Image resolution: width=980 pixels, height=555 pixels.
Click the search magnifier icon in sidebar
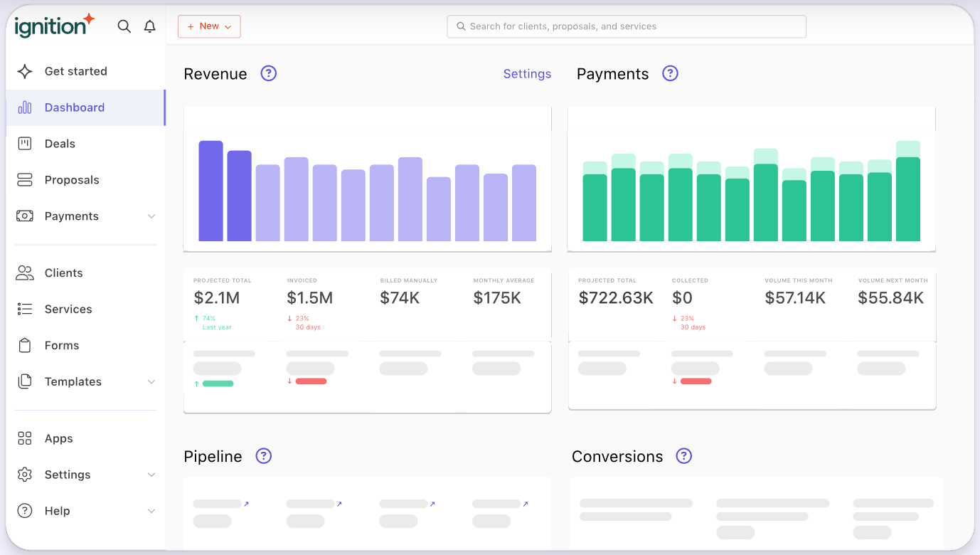124,26
